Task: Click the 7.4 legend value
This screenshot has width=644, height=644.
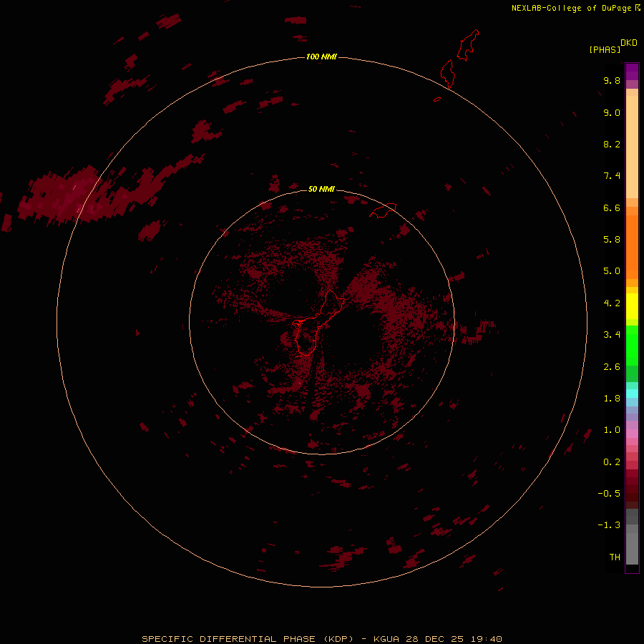Action: 612,176
